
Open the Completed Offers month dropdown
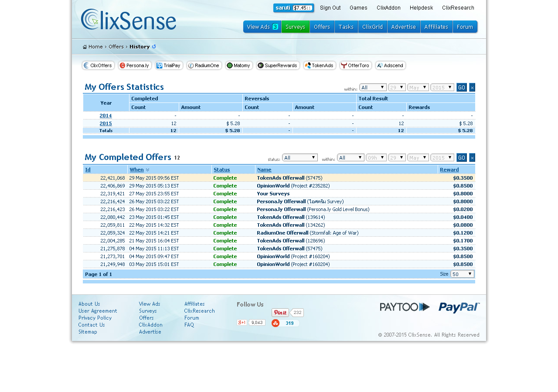pos(418,157)
